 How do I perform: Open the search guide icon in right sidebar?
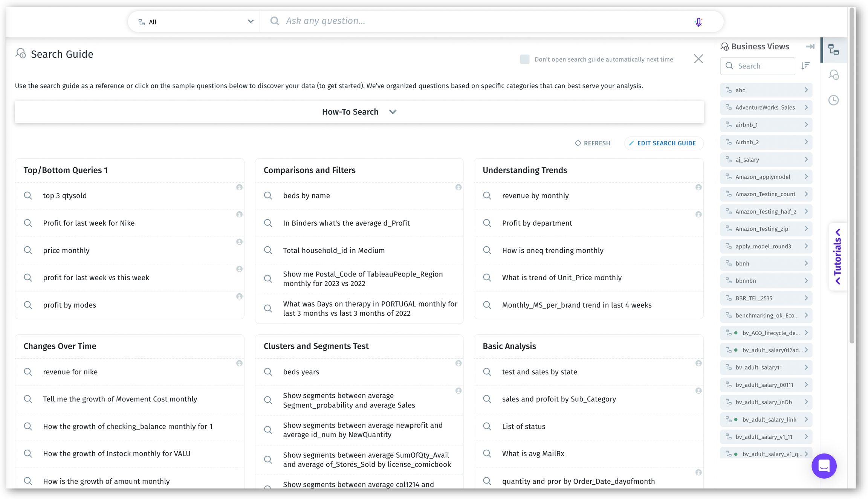pyautogui.click(x=833, y=75)
